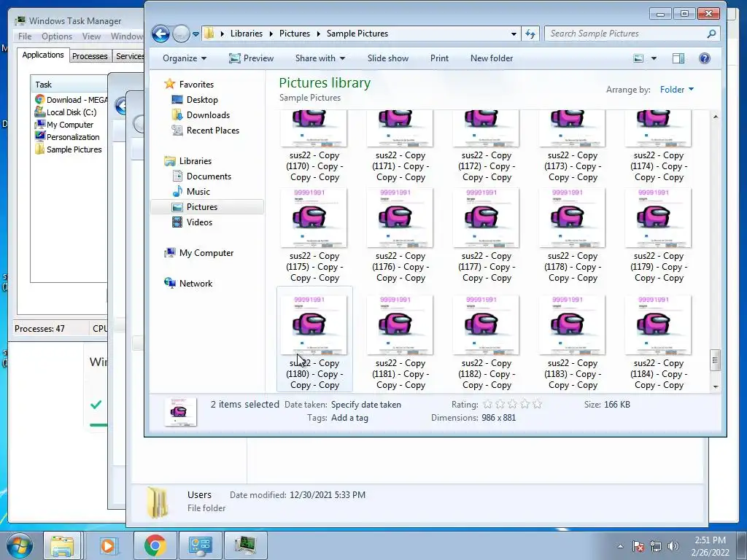The width and height of the screenshot is (747, 560).
Task: Select Libraries in the navigation pane
Action: point(196,161)
